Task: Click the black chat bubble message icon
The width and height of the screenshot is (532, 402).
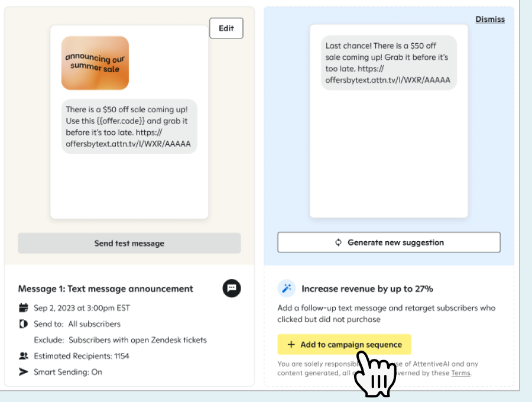Action: [x=232, y=288]
